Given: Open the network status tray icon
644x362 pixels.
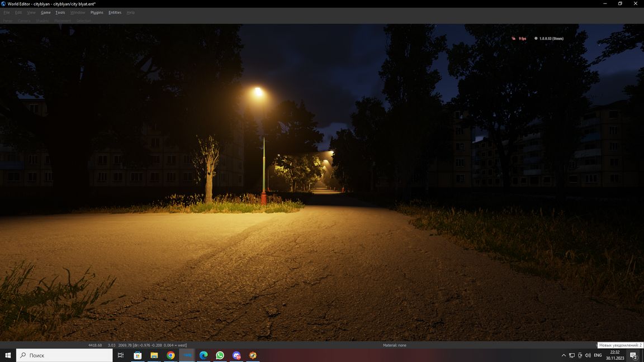Looking at the screenshot, I should pyautogui.click(x=572, y=355).
